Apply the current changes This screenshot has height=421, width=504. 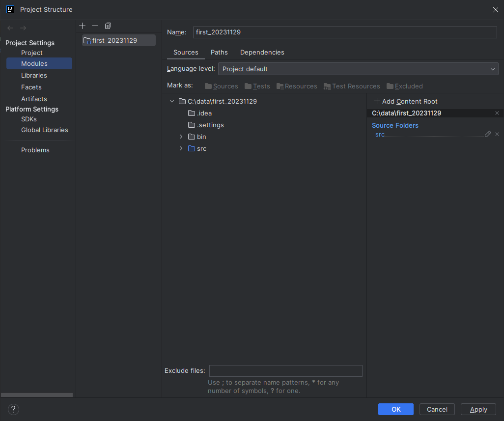tap(478, 409)
